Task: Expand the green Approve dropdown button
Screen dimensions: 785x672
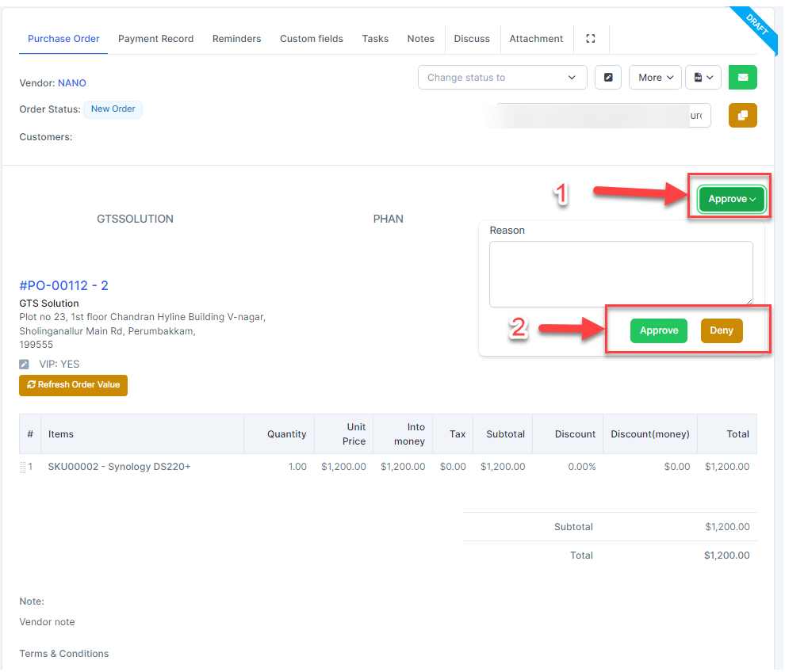Action: pos(731,200)
